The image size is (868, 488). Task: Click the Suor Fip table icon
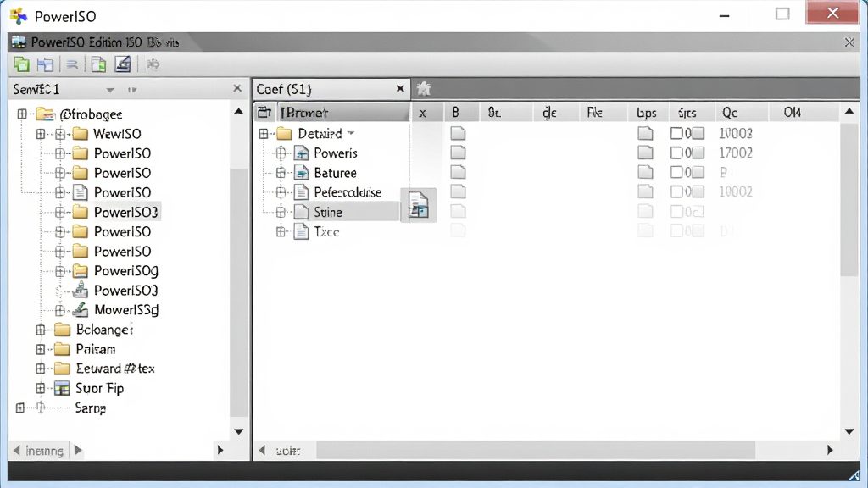click(62, 388)
